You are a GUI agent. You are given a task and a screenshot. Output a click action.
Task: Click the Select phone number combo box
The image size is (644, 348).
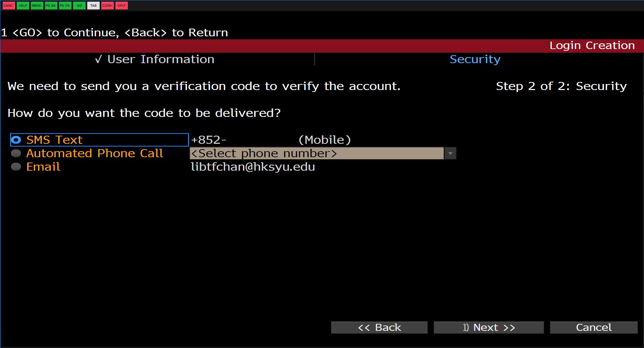click(316, 154)
